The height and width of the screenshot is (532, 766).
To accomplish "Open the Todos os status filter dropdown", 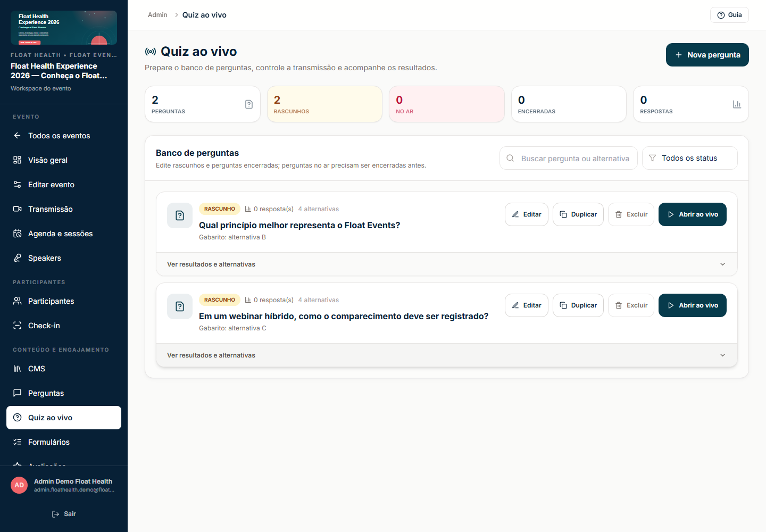I will [690, 158].
